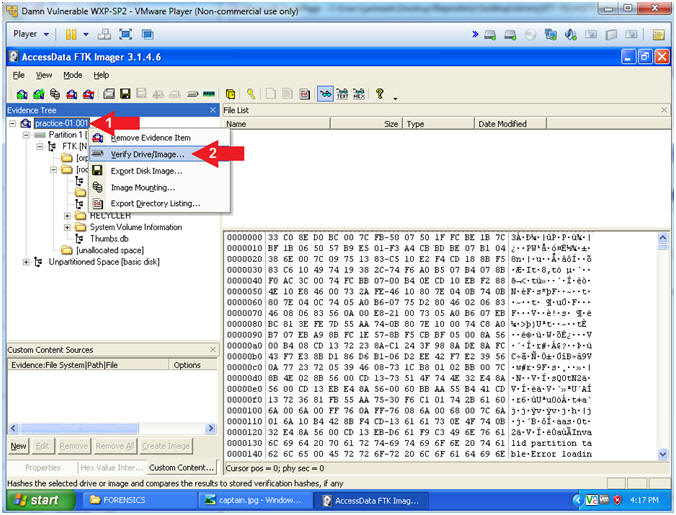Viewport: 676px width, 515px height.
Task: Click VMware network adapter device icon
Action: pos(550,34)
